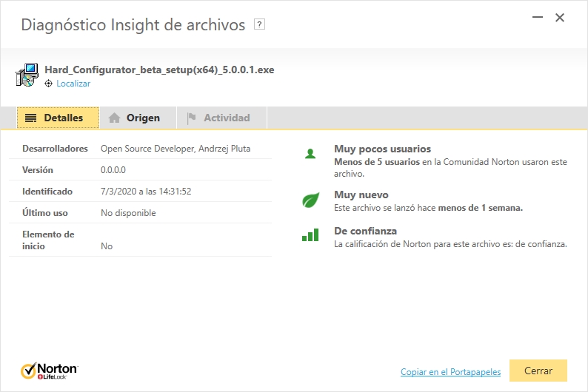This screenshot has height=392, width=588.
Task: Click the Identificado label
Action: tap(47, 192)
